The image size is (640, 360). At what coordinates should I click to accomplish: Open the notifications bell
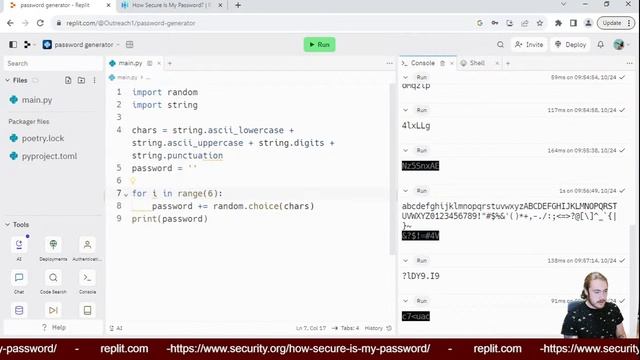pyautogui.click(x=600, y=44)
